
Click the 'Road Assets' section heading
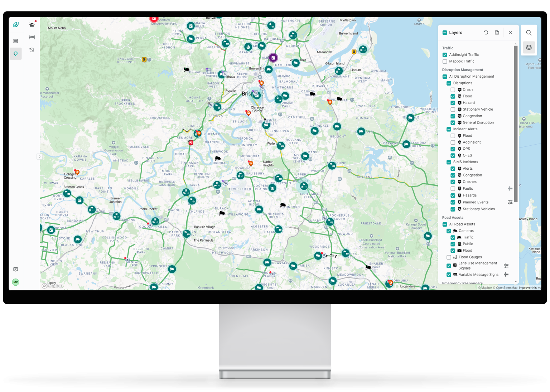click(x=453, y=218)
